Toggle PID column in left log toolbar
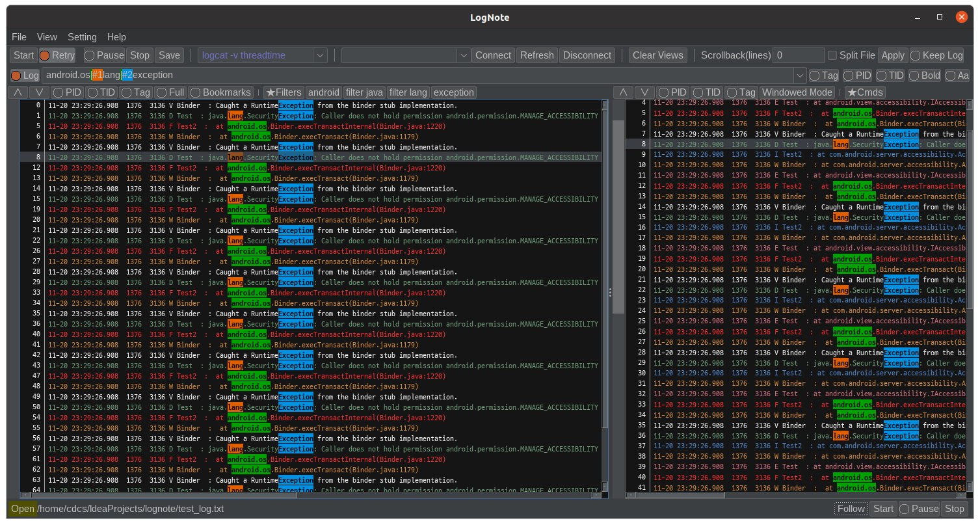 pos(67,92)
